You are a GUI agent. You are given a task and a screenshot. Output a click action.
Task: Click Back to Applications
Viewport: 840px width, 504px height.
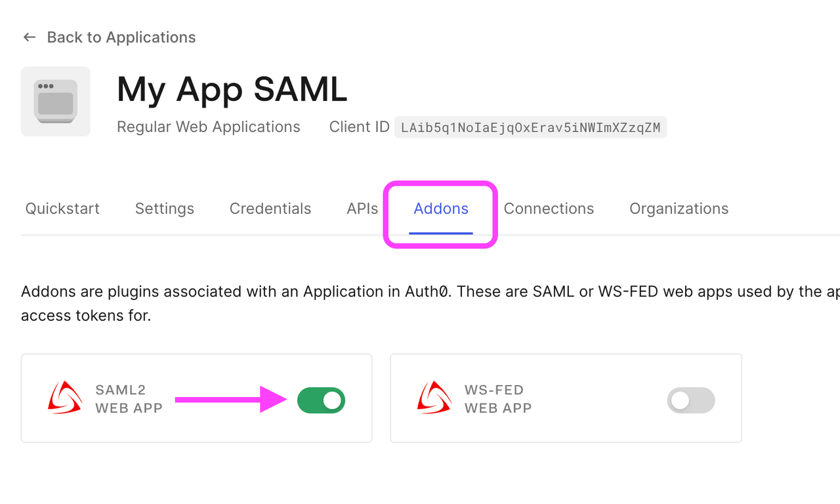coord(121,37)
